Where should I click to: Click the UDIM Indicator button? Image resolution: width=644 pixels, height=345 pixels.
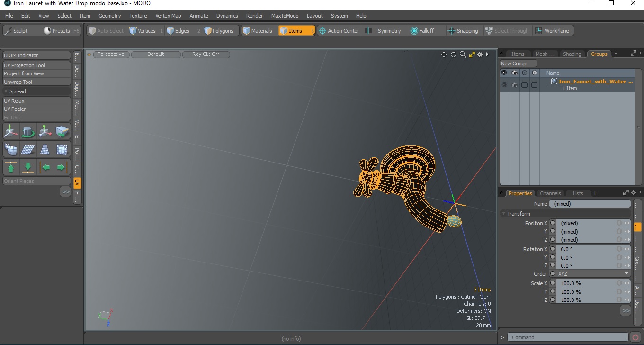[36, 55]
